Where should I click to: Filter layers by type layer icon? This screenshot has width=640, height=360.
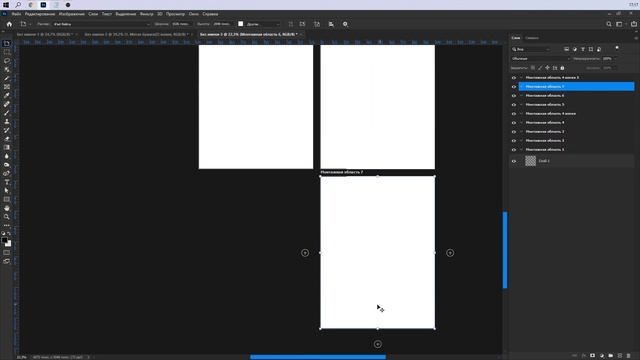pyautogui.click(x=583, y=49)
